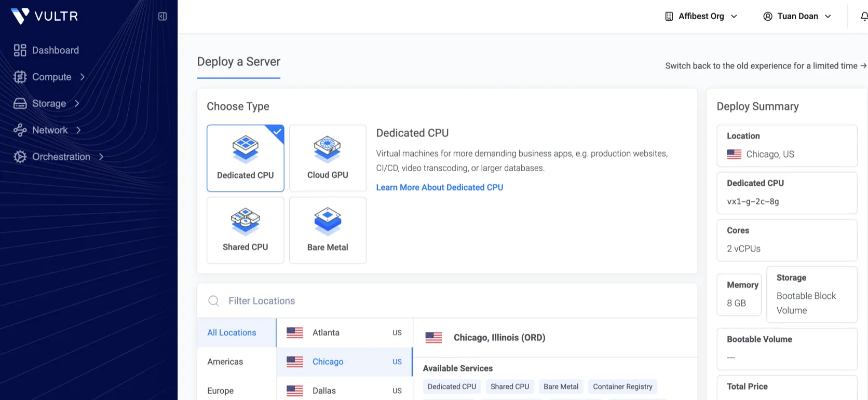Expand the Orchestration submenu chevron
Image resolution: width=868 pixels, height=400 pixels.
(101, 157)
